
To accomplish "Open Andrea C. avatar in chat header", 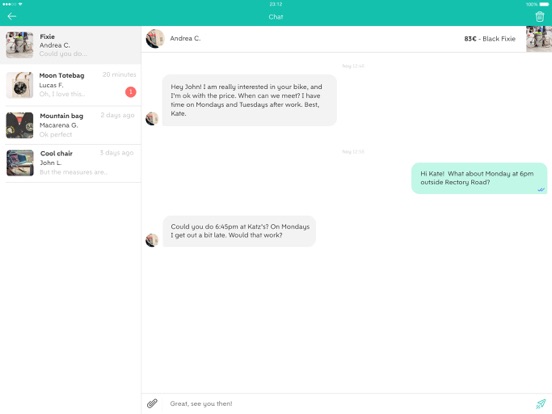I will [155, 38].
